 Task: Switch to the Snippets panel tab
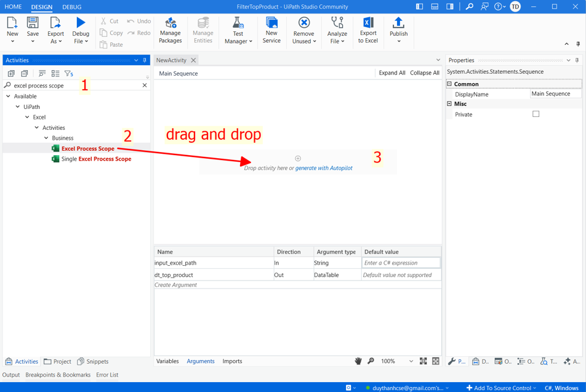point(93,361)
